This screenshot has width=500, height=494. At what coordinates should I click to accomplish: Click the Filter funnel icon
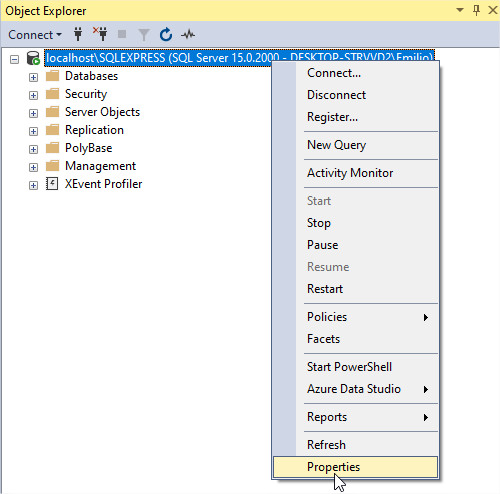click(144, 34)
